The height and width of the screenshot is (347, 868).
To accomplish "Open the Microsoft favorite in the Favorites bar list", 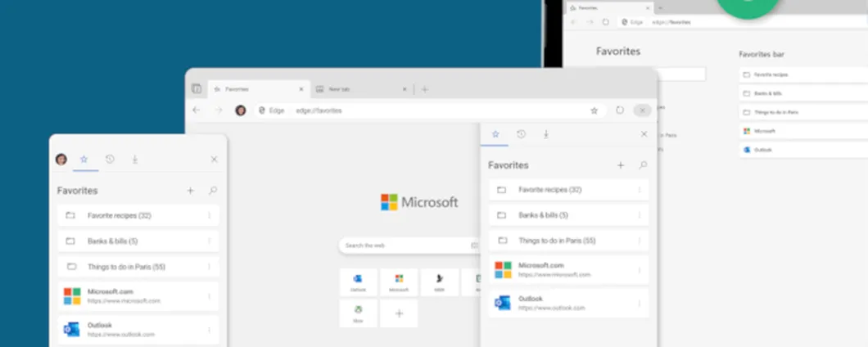I will click(803, 131).
